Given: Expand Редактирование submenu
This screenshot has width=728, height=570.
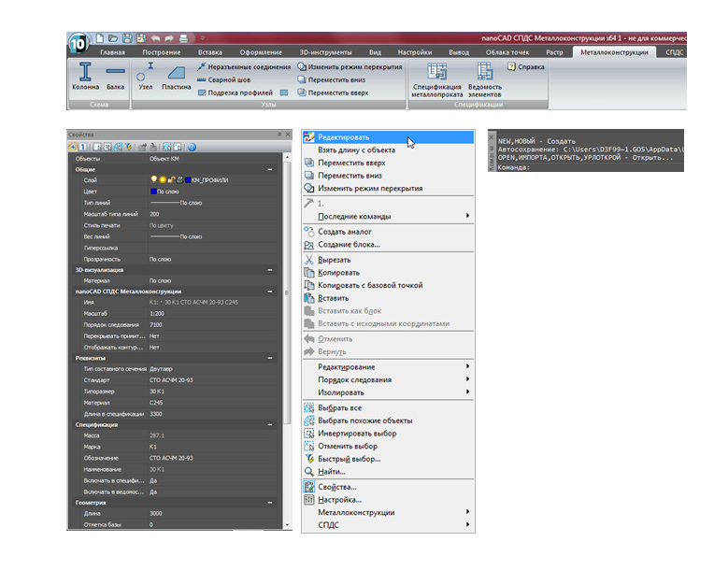Looking at the screenshot, I should 388,366.
